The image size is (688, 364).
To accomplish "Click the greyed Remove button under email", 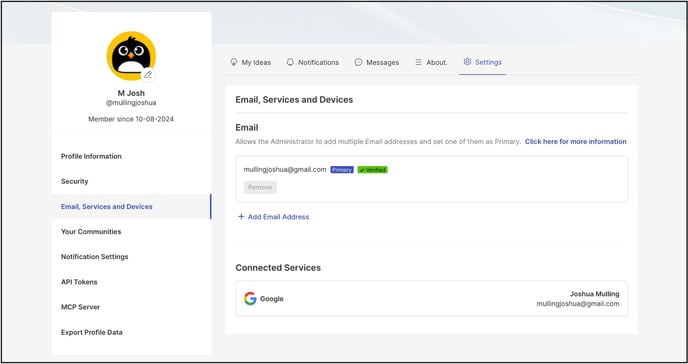I will coord(260,187).
